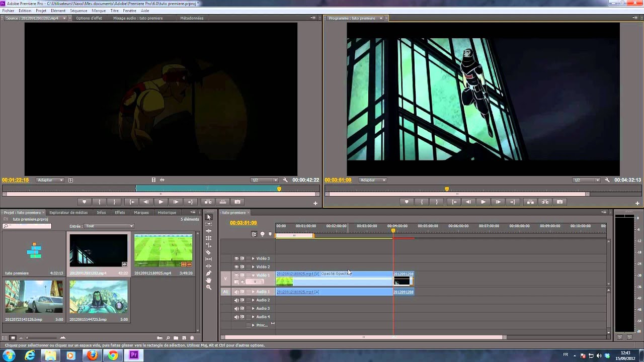Collapse the Vidéo 1 track
Viewport: 644px width, 362px height.
tap(253, 275)
